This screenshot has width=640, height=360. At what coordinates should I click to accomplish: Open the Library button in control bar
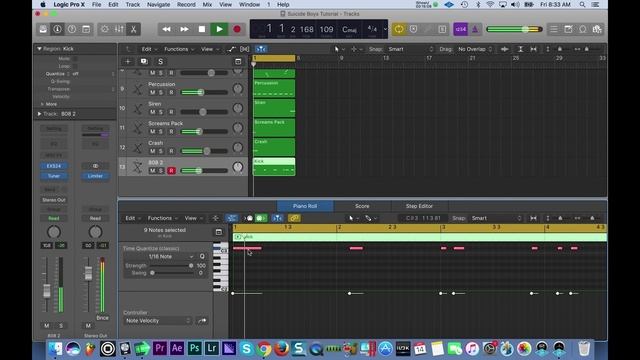[x=43, y=29]
